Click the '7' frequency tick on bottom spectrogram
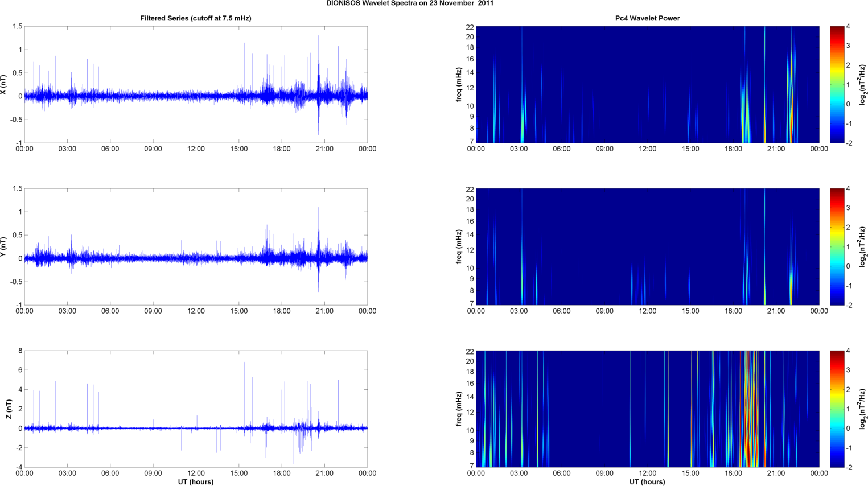The image size is (868, 486). tap(472, 466)
